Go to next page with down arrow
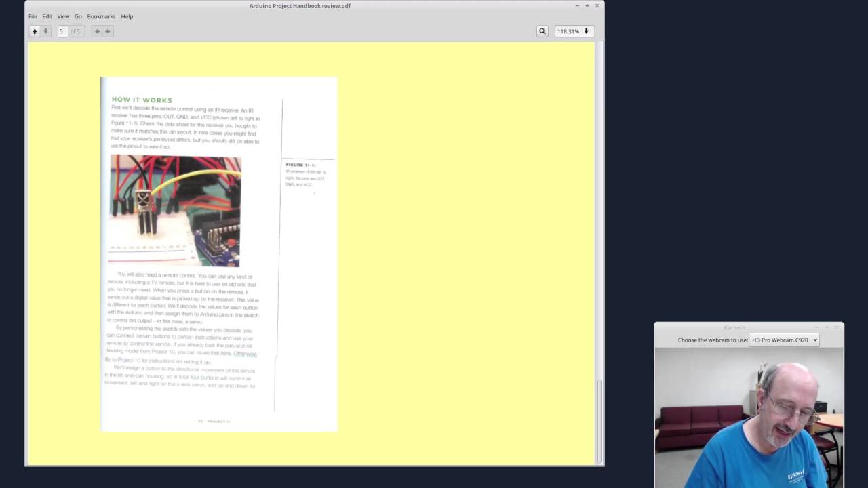Viewport: 868px width, 488px height. pos(45,31)
